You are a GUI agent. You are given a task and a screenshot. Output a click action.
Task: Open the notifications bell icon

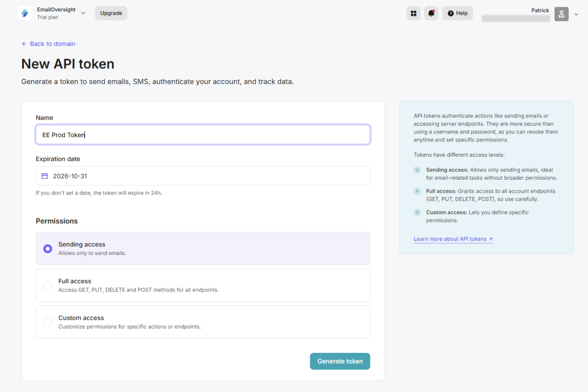click(x=431, y=13)
